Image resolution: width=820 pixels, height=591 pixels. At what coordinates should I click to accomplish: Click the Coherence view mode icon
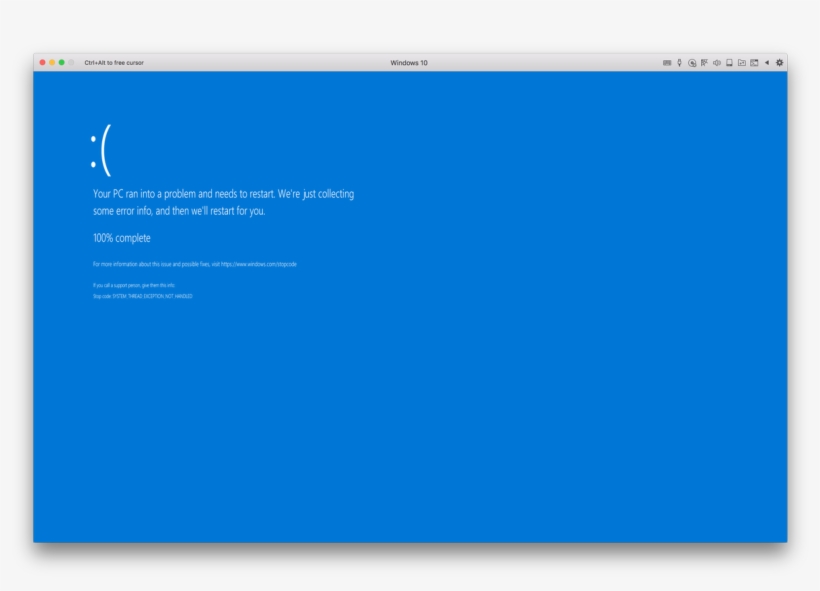pos(754,62)
